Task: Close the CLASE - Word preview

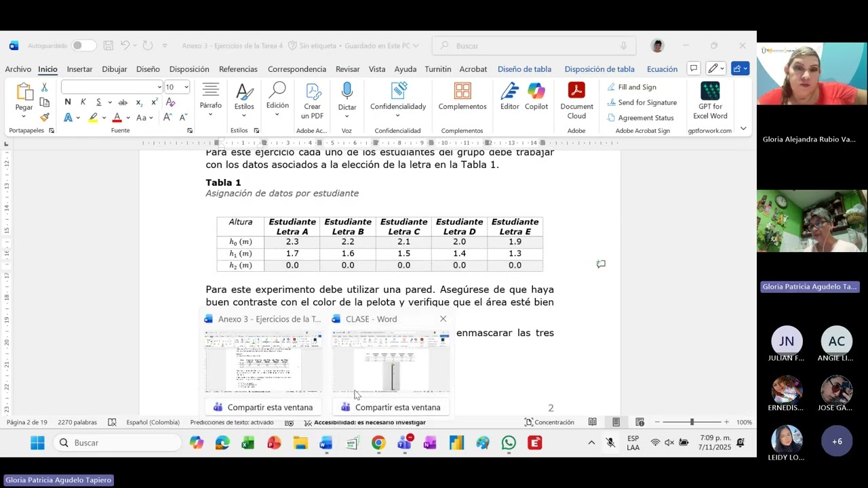Action: [443, 319]
